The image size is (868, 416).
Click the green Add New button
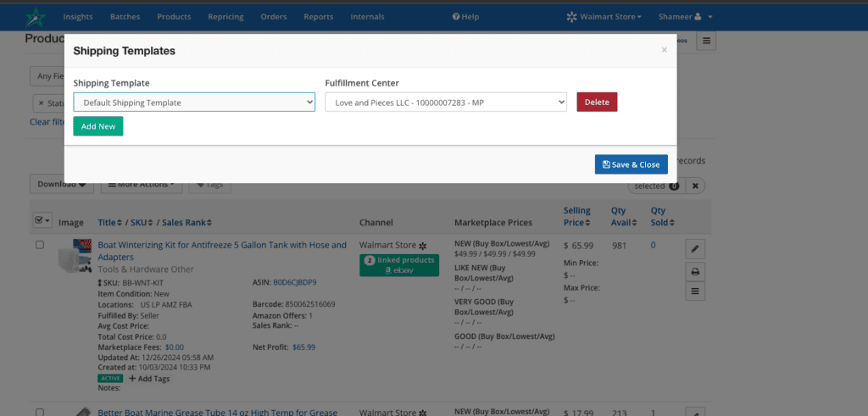click(x=98, y=126)
